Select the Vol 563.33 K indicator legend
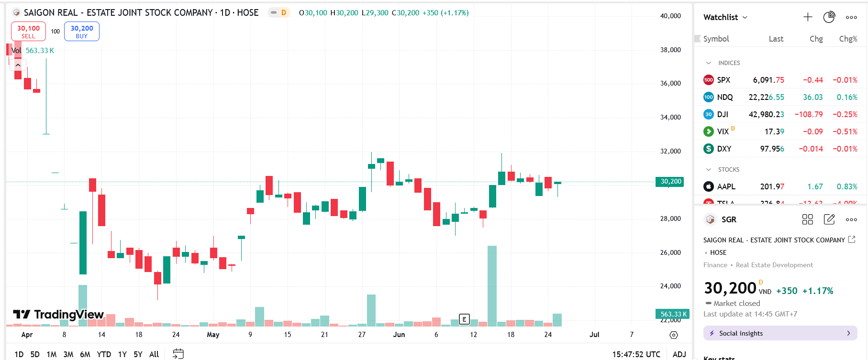 coord(33,51)
